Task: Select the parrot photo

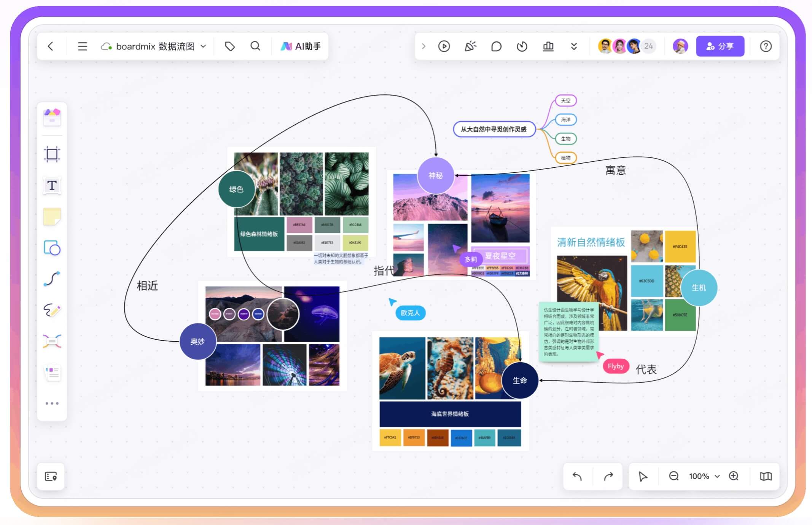Action: tap(592, 293)
